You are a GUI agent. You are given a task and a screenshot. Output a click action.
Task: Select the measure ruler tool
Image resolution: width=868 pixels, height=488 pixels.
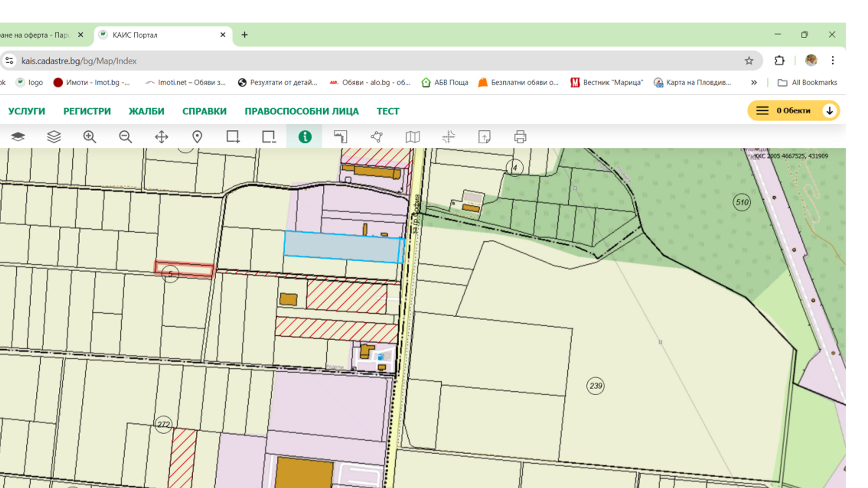[340, 136]
